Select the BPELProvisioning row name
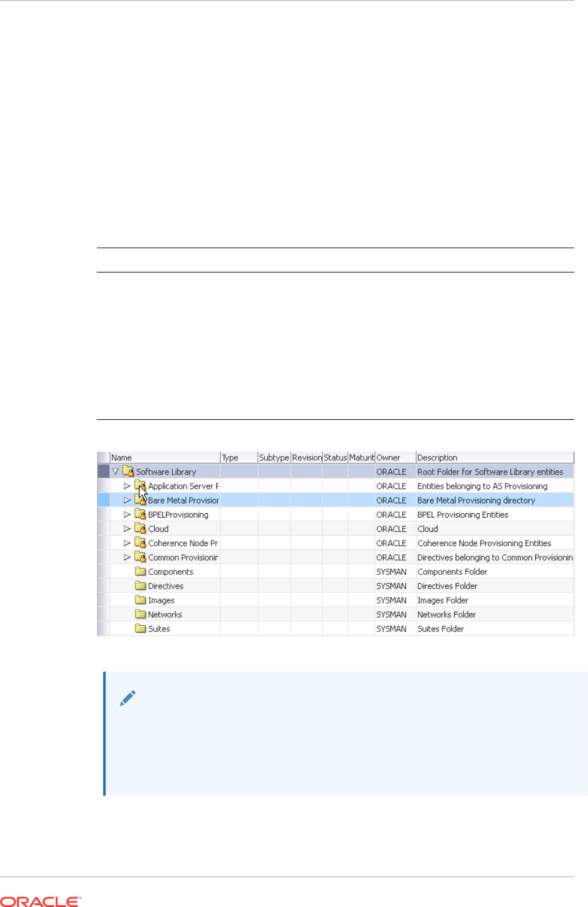 (178, 515)
